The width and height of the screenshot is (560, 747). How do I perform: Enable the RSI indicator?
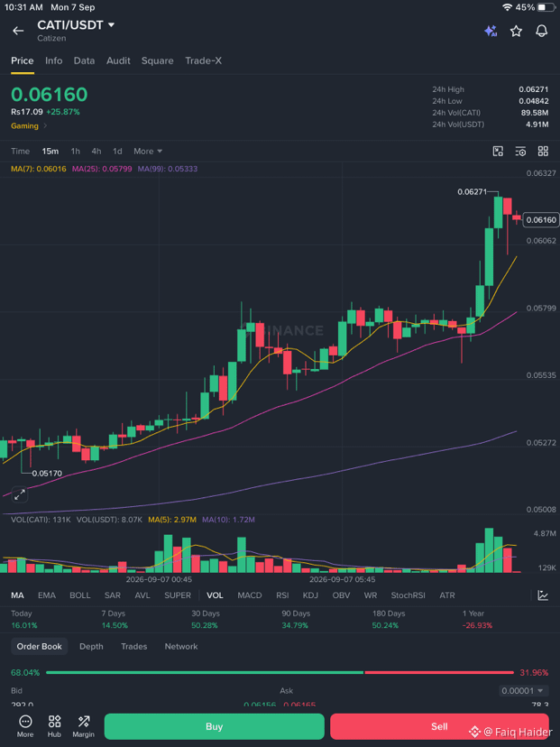pyautogui.click(x=282, y=595)
